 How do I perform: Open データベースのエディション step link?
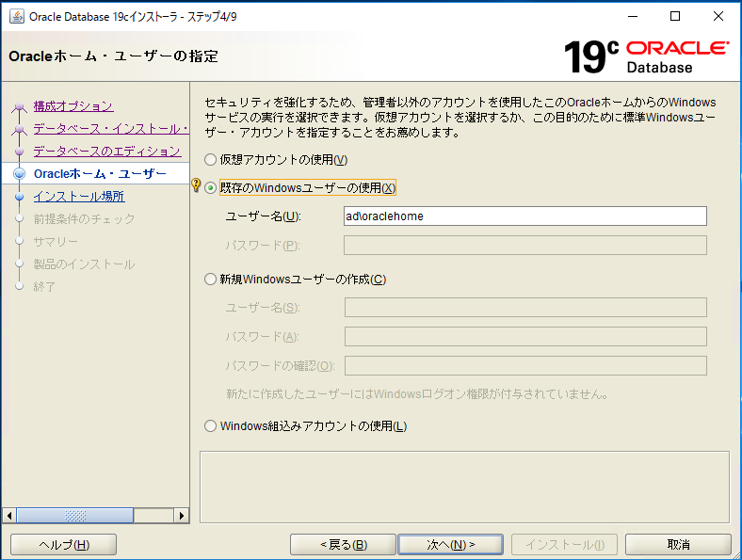106,151
